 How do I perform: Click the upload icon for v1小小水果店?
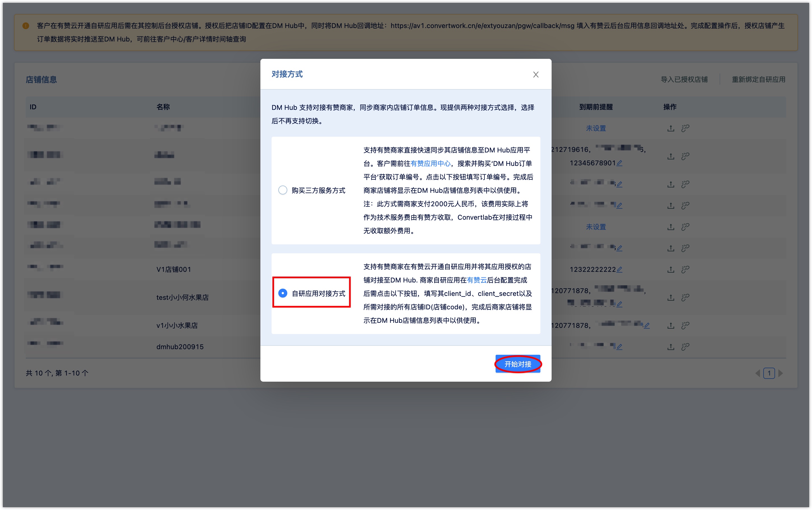point(671,326)
